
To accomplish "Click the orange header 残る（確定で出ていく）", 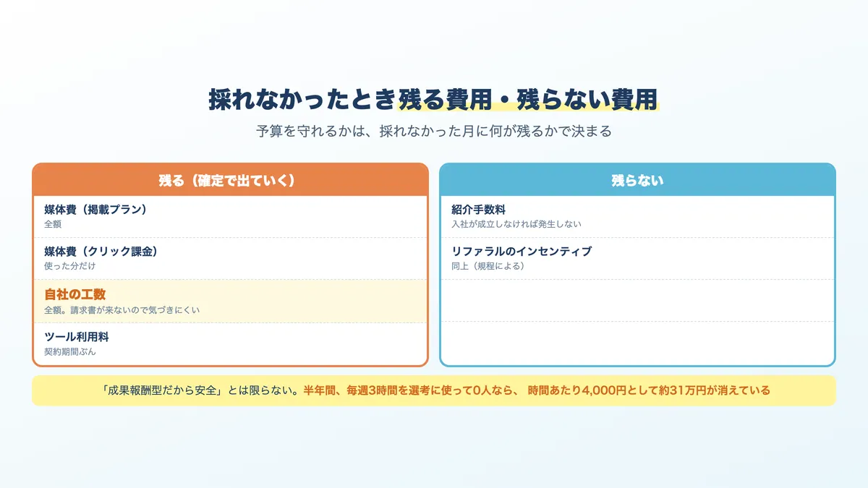I will point(231,180).
